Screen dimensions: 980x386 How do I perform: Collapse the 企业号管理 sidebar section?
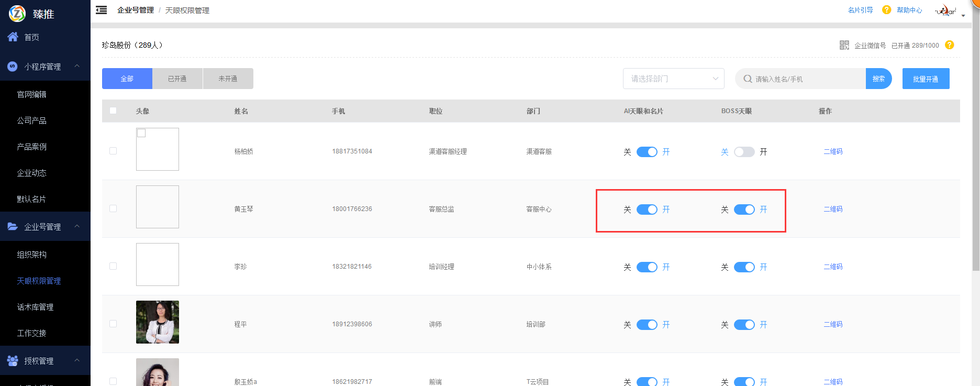(77, 226)
